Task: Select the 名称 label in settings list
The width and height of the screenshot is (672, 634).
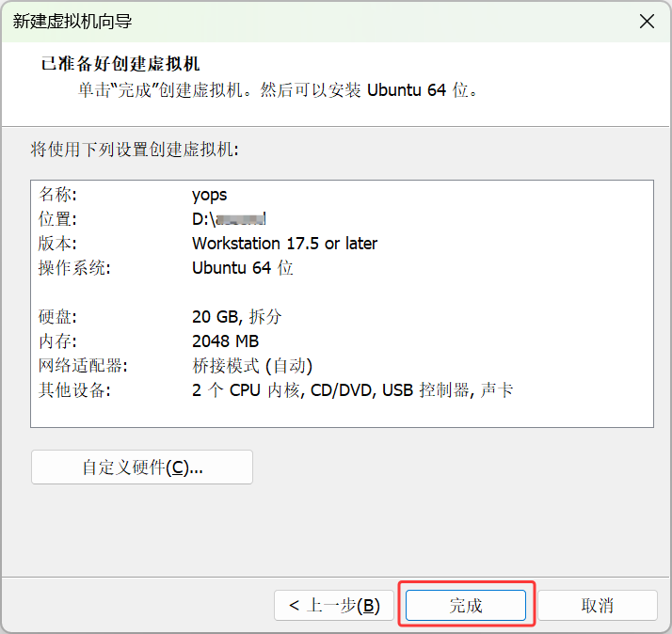Action: [x=56, y=195]
